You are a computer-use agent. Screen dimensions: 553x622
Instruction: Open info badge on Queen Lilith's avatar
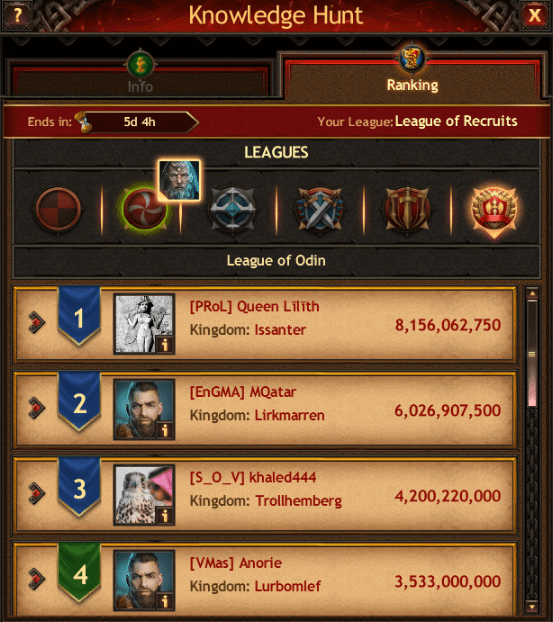point(165,344)
